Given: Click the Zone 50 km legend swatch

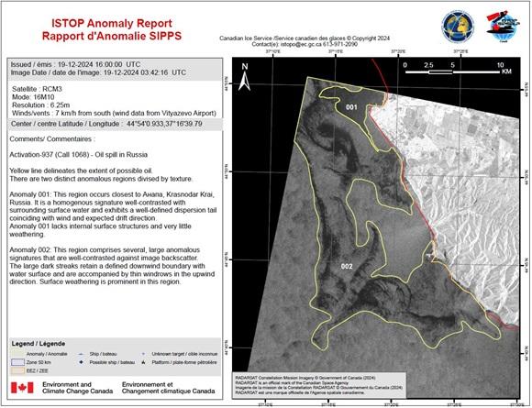Looking at the screenshot, I should [x=17, y=362].
